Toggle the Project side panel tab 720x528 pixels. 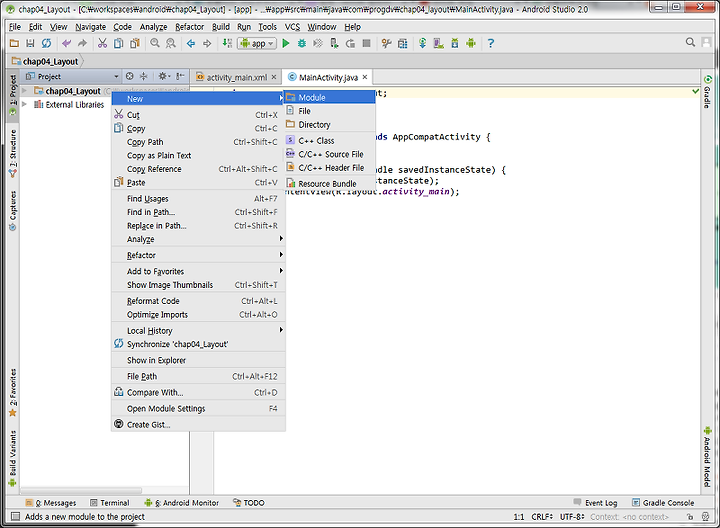coord(13,94)
